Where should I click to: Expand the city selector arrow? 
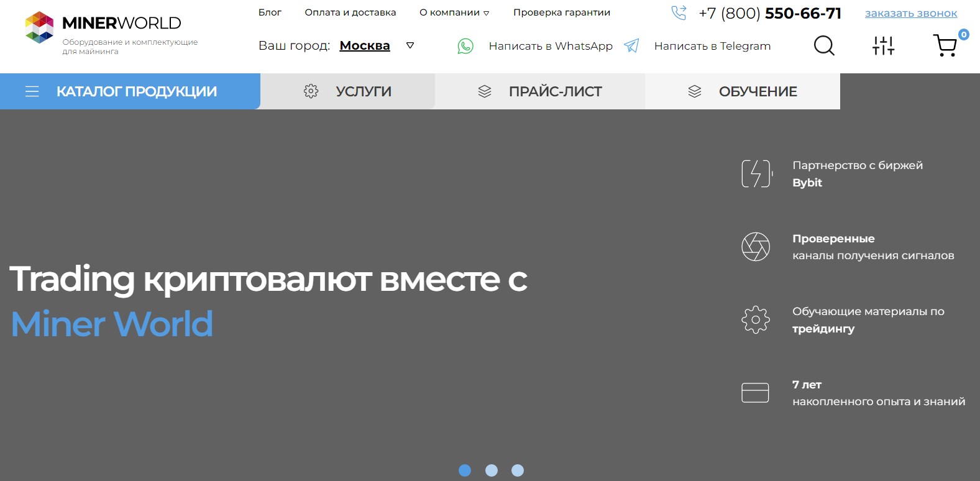(410, 45)
